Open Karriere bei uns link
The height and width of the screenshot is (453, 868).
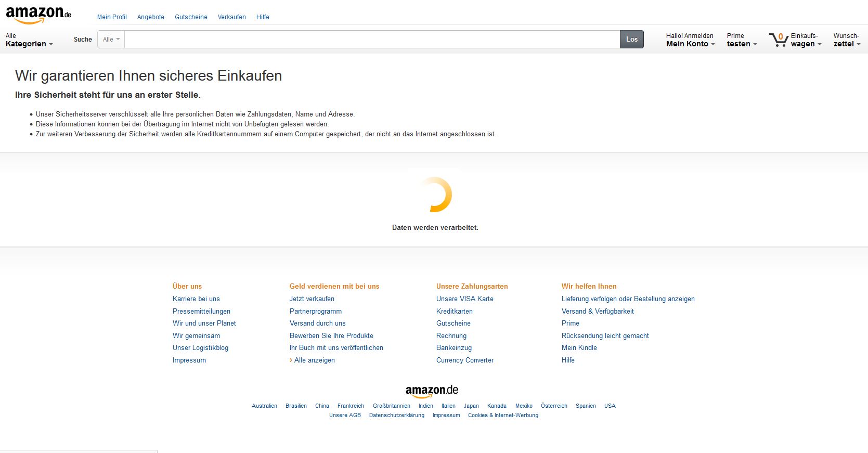[196, 299]
